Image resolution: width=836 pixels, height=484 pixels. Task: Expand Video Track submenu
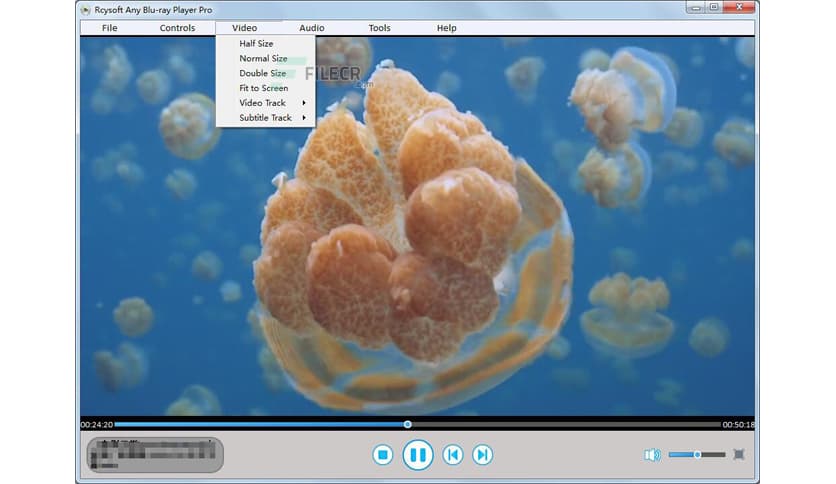tap(266, 103)
